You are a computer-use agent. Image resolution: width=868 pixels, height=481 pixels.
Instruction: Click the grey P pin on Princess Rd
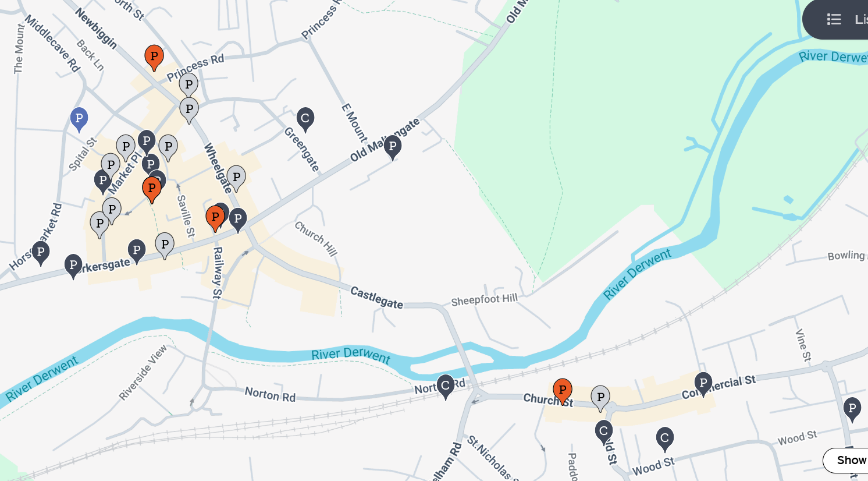(188, 86)
